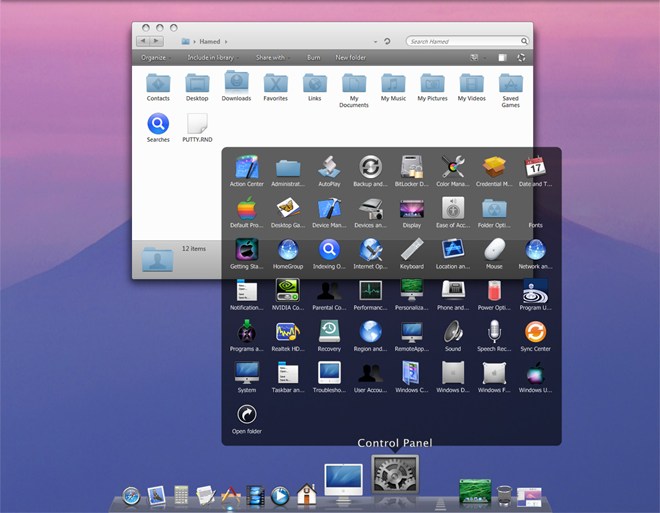Open Desktop Gadgets icon
This screenshot has height=513, width=660.
288,208
